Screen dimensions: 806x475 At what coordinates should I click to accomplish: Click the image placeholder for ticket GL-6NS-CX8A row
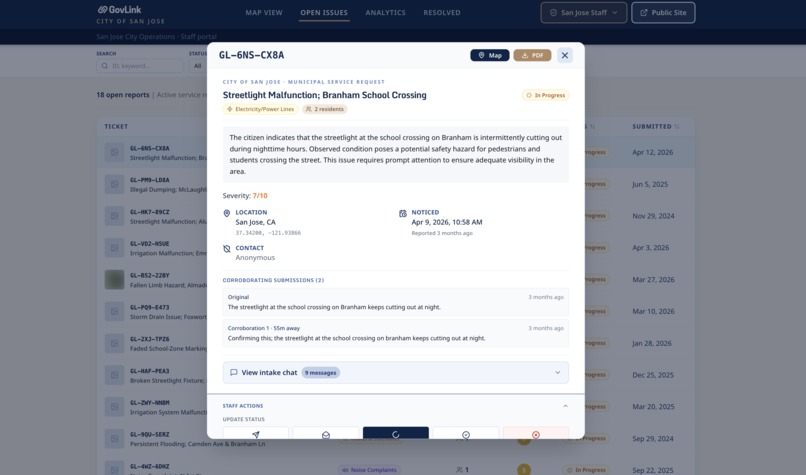click(x=115, y=153)
